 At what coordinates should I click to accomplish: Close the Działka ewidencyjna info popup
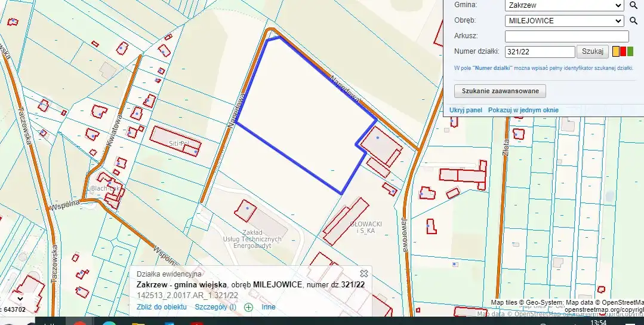[363, 274]
